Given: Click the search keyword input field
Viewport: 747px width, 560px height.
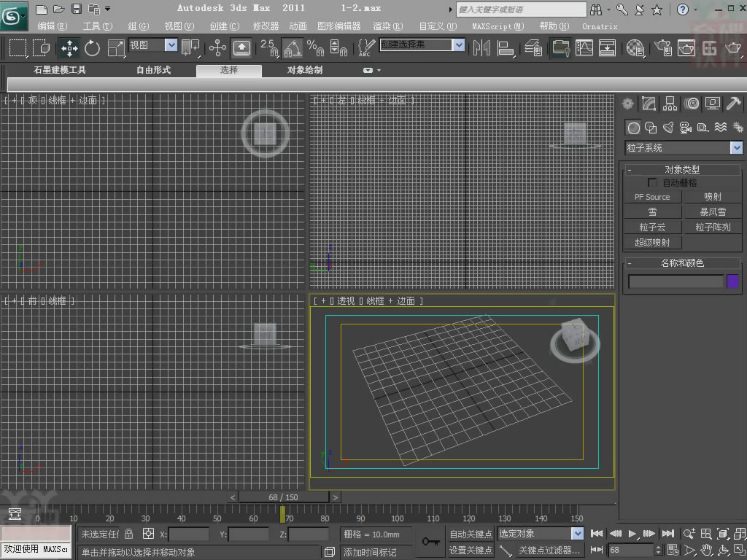Looking at the screenshot, I should click(x=521, y=9).
